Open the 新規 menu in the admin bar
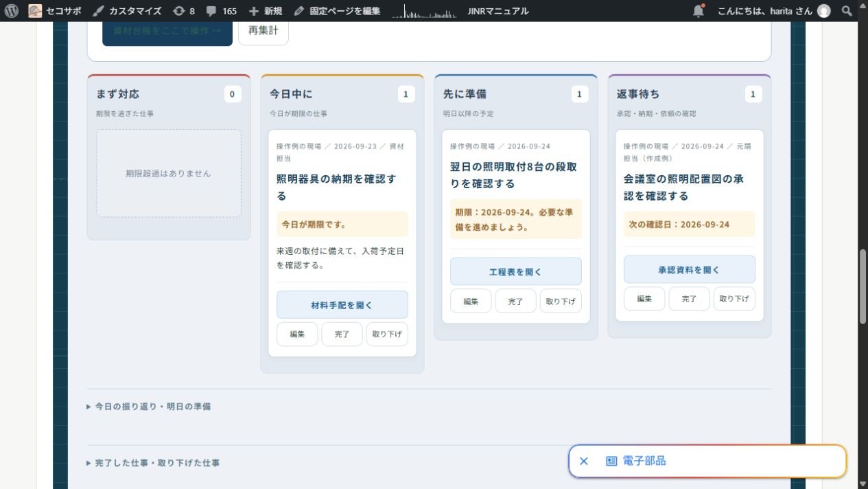The width and height of the screenshot is (868, 489). tap(266, 11)
